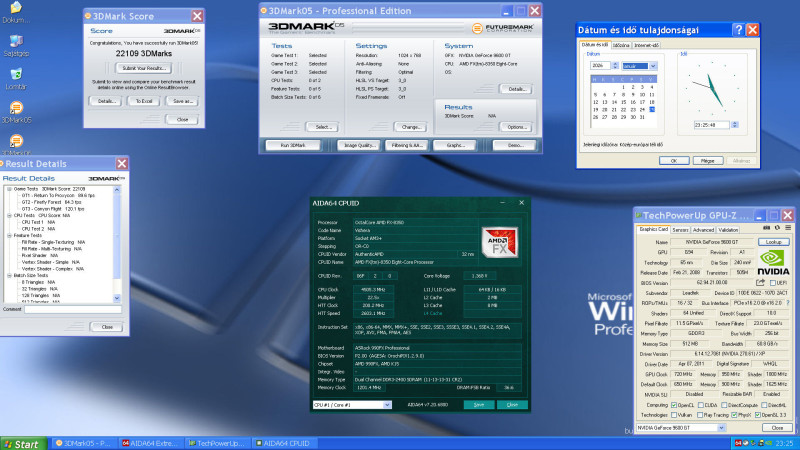Click the 3DMark Score window title icon
Screen dimensions: 800x450
88,16
